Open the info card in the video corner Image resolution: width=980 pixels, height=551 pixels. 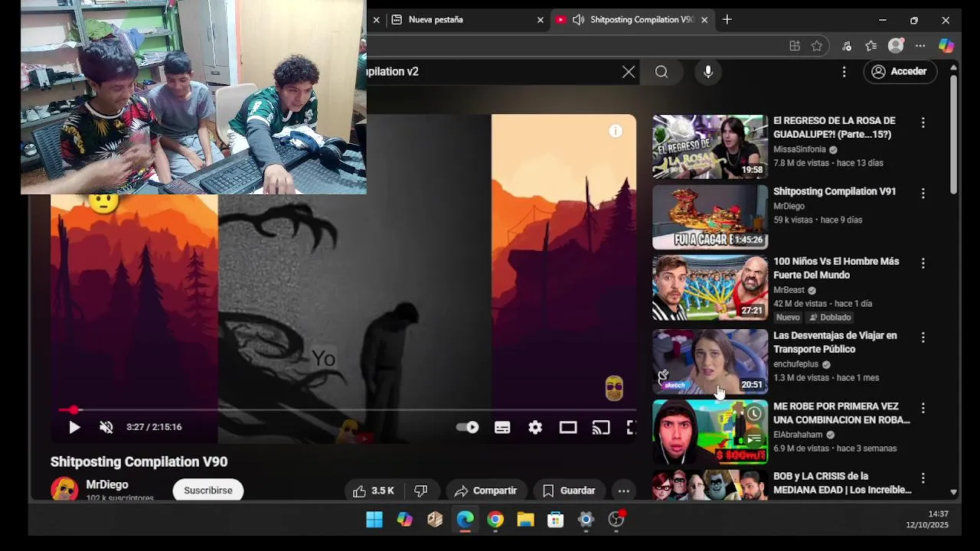pyautogui.click(x=616, y=131)
